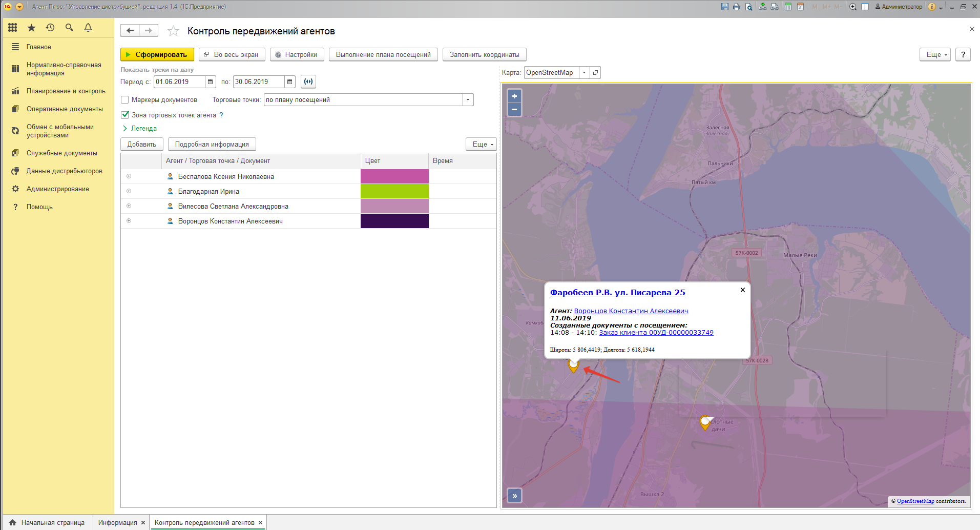Close the Контроль передвижений агентов tab
The height and width of the screenshot is (530, 980).
tap(260, 522)
